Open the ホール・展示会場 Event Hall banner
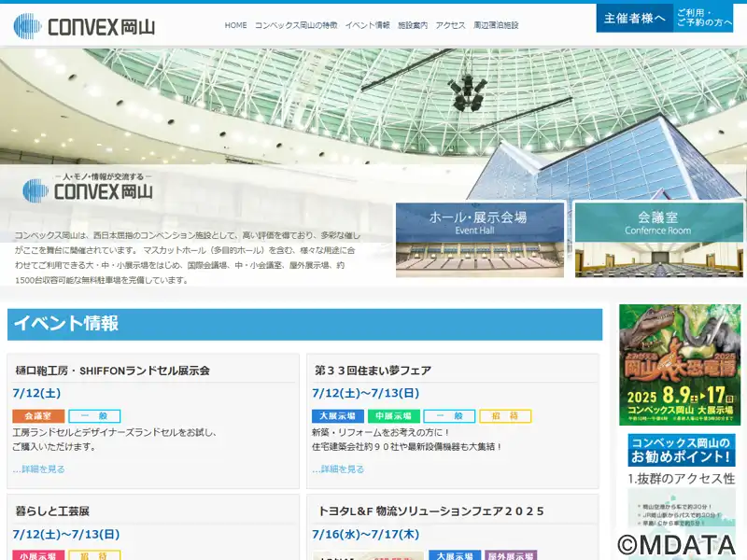This screenshot has height=560, width=747. pyautogui.click(x=480, y=240)
